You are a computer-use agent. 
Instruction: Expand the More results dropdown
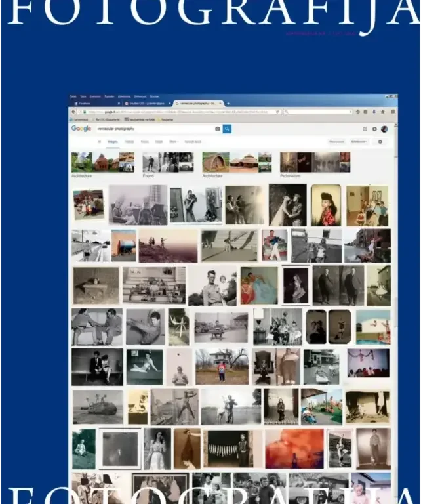tap(174, 142)
